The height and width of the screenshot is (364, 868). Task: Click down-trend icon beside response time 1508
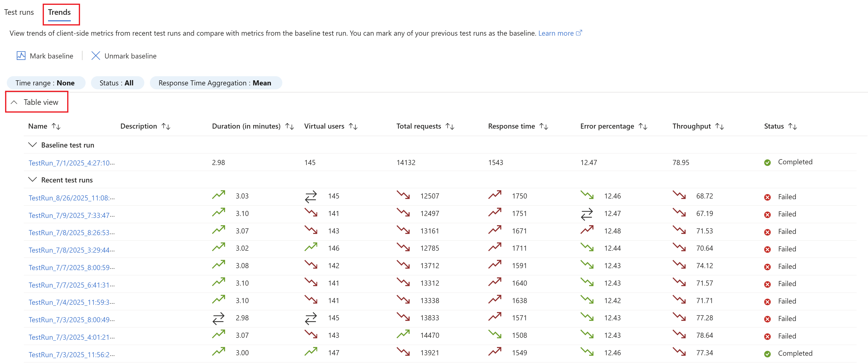click(x=495, y=334)
